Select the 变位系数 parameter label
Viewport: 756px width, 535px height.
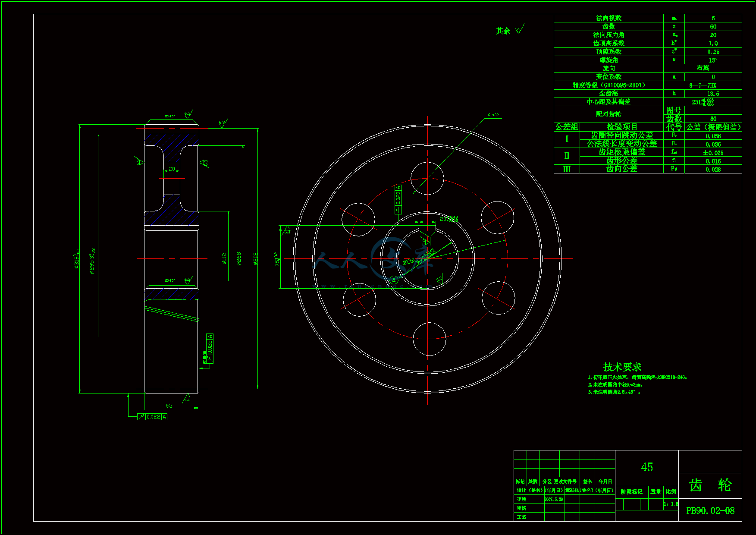609,76
